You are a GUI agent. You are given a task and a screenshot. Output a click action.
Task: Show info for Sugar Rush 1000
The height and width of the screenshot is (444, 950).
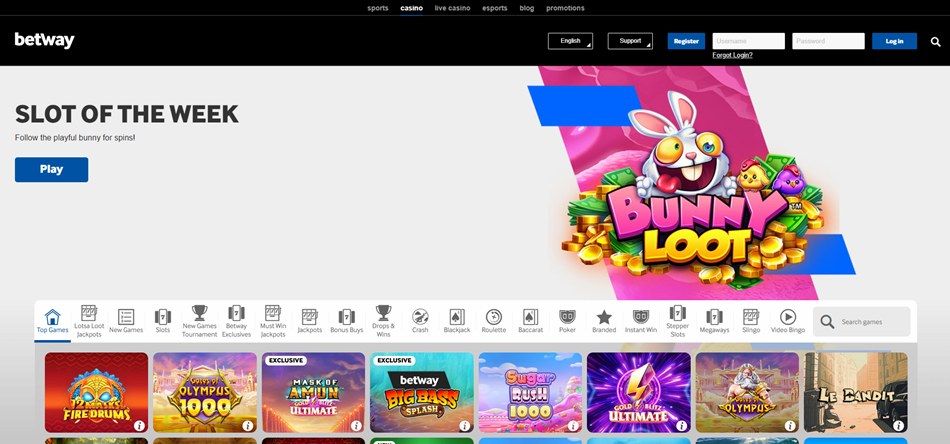pyautogui.click(x=573, y=425)
